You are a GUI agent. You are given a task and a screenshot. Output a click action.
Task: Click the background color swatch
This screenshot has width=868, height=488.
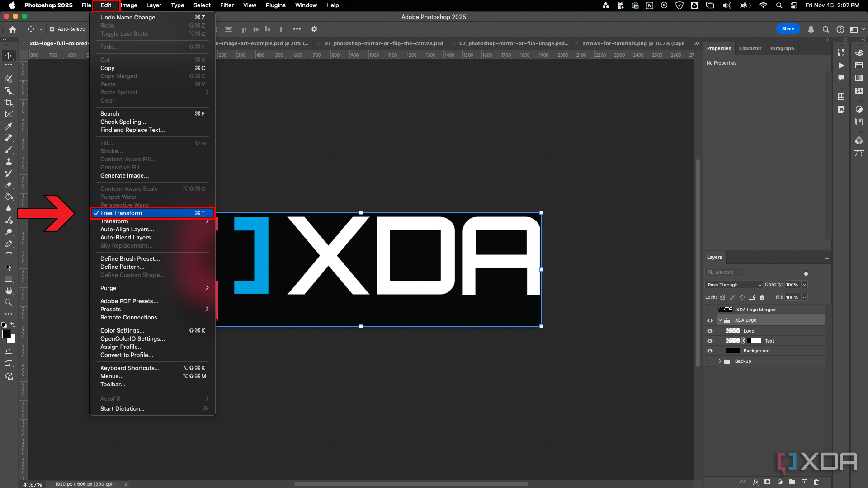coord(12,339)
